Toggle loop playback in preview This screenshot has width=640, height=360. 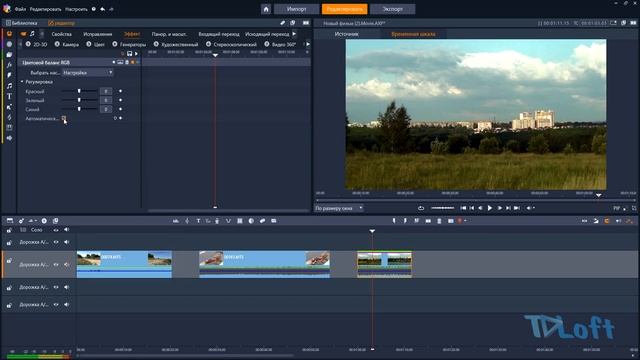(421, 208)
